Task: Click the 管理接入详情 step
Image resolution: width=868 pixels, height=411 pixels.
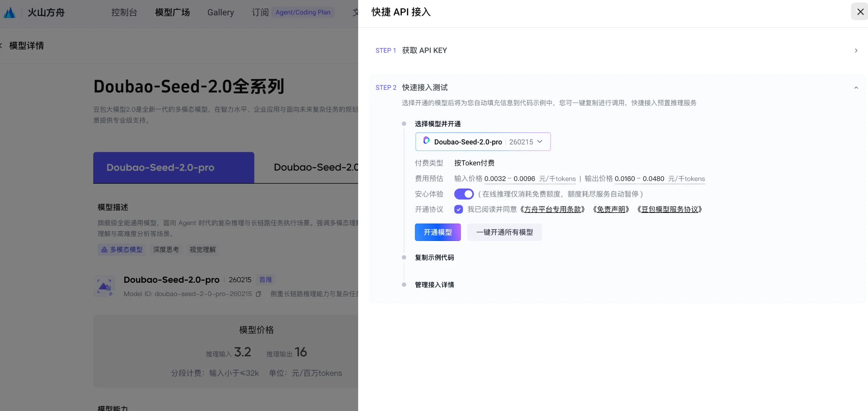Action: point(434,285)
